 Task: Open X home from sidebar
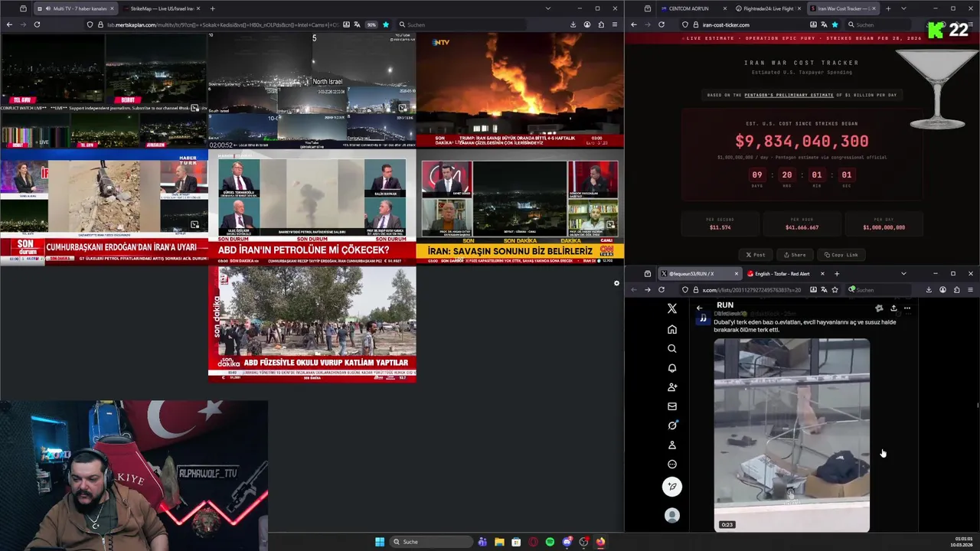(672, 329)
